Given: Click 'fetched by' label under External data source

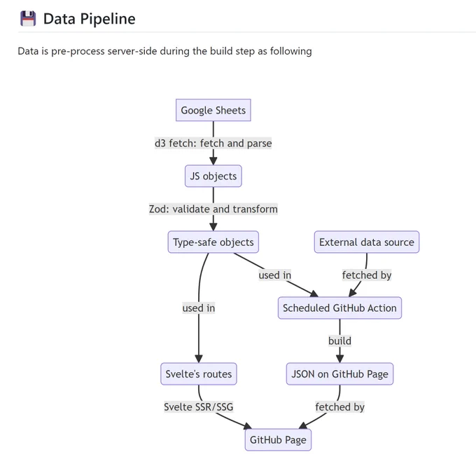Looking at the screenshot, I should click(366, 275).
